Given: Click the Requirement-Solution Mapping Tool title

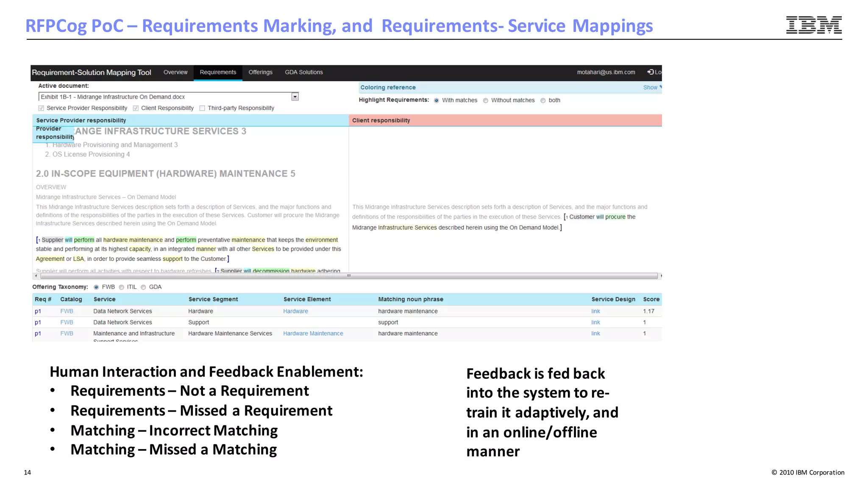Looking at the screenshot, I should click(92, 72).
